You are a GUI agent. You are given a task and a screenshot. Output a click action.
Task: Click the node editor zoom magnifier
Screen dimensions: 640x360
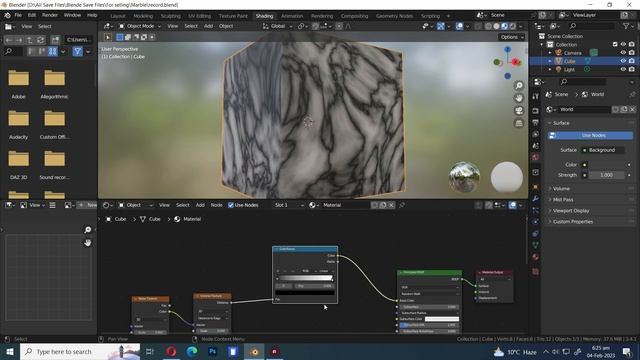click(x=87, y=230)
